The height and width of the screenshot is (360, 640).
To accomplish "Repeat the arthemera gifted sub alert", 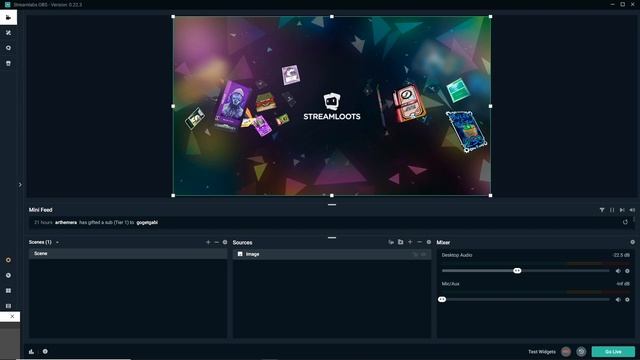I will pos(625,222).
